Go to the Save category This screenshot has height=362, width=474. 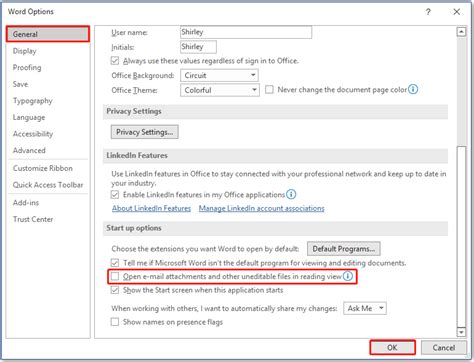tap(48, 84)
